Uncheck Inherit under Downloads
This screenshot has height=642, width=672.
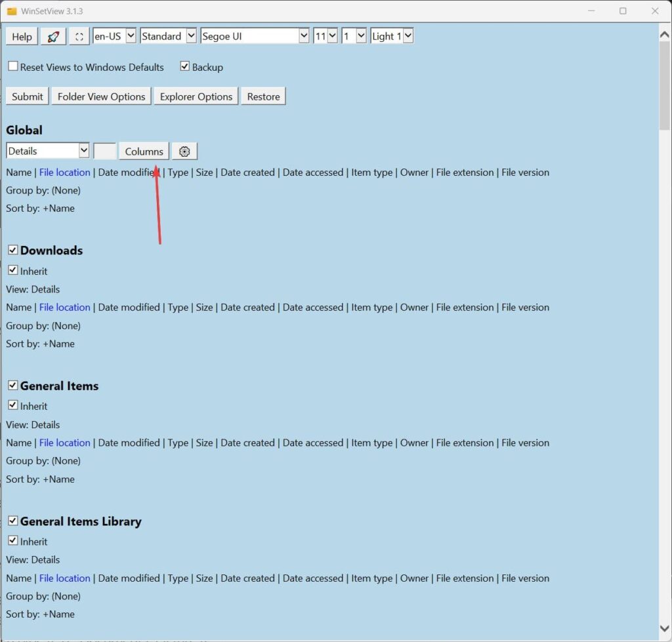[x=13, y=270]
